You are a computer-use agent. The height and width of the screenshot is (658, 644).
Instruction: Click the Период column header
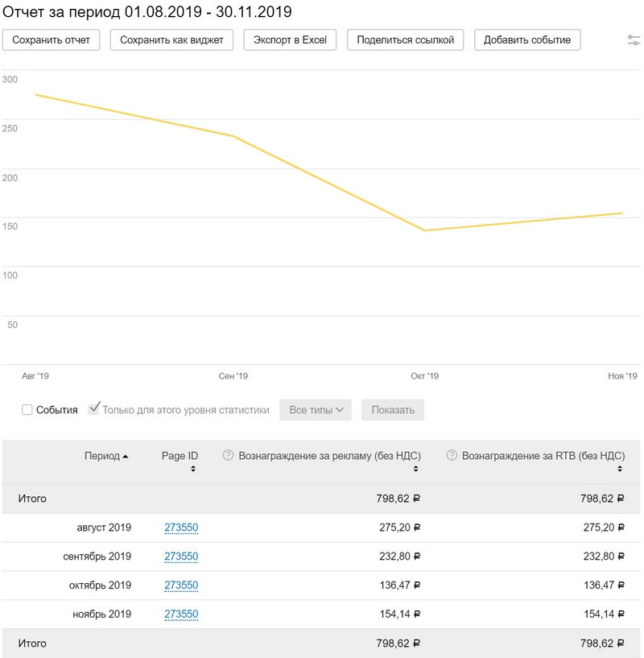[102, 456]
